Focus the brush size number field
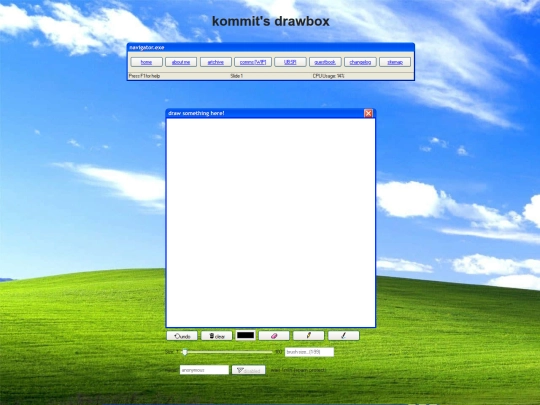540x405 pixels. [x=309, y=352]
